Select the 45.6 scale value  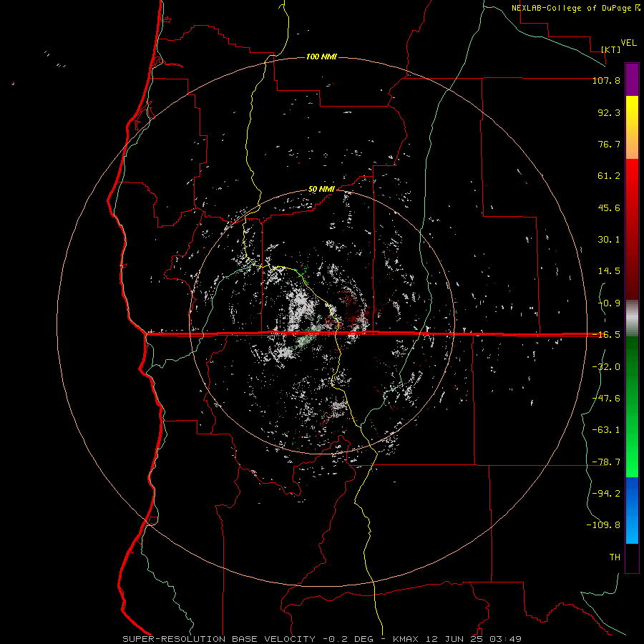[609, 208]
